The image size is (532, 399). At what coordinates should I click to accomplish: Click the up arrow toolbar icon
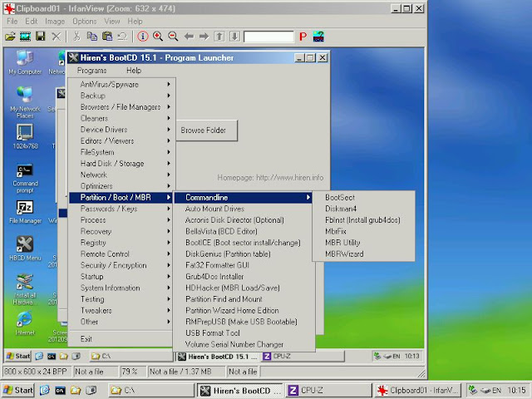tap(219, 37)
